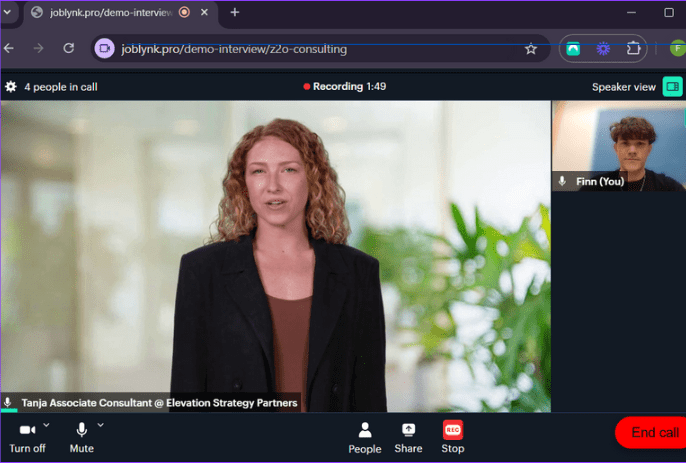Go back in browser history
The image size is (686, 463).
(9, 48)
